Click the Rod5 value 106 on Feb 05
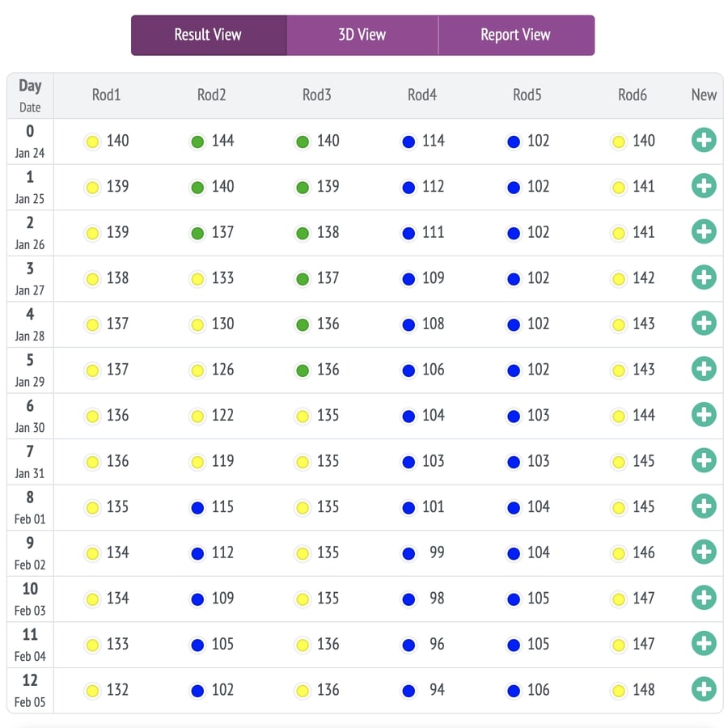The height and width of the screenshot is (728, 728). point(538,690)
